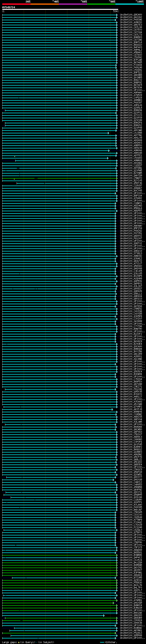Select hit label UniRef100_A8UFR7
This screenshot has height=644, width=146.
tap(131, 210)
